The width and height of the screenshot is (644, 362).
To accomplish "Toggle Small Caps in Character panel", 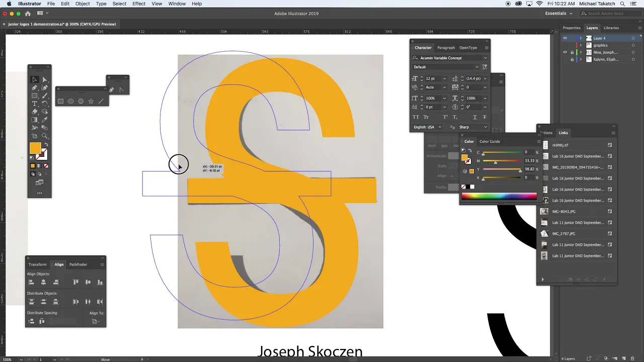I will (x=426, y=117).
